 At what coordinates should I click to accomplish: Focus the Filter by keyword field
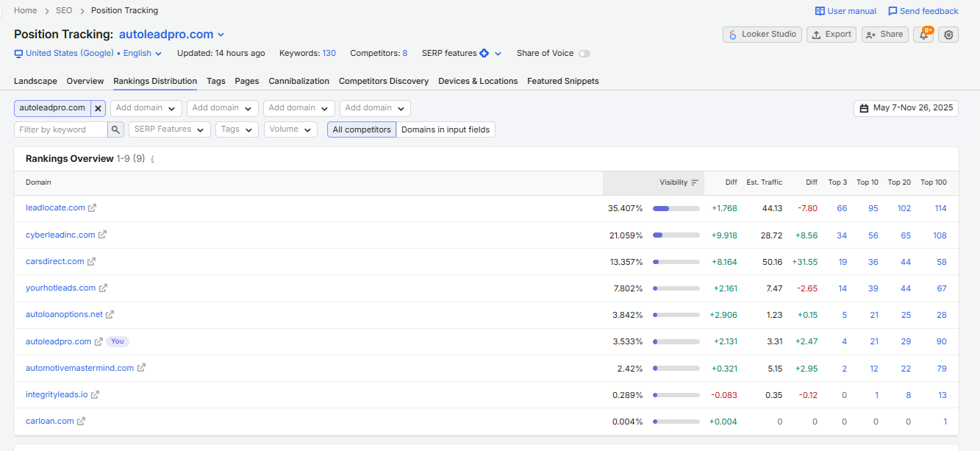[61, 129]
